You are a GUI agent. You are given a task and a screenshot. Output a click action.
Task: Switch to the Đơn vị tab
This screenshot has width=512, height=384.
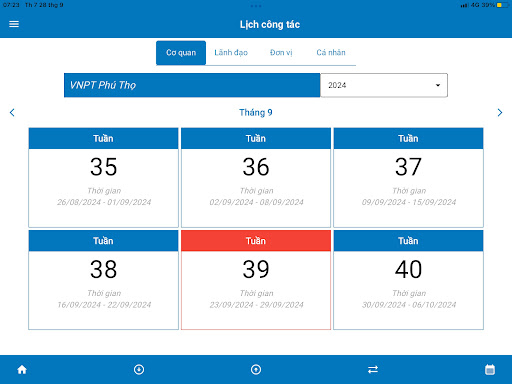pyautogui.click(x=281, y=53)
